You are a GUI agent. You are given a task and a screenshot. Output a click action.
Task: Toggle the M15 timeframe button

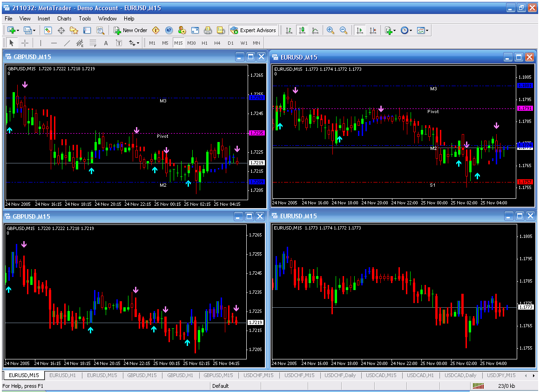pyautogui.click(x=178, y=43)
